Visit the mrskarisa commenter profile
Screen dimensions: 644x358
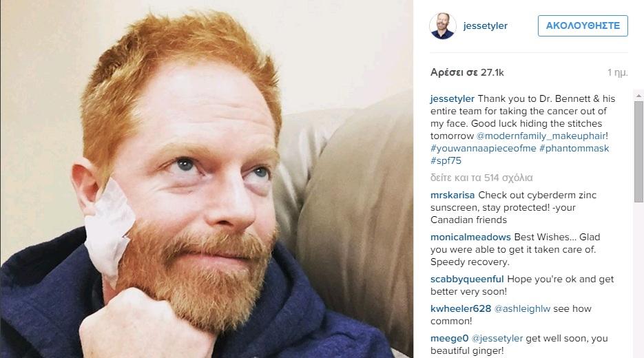click(453, 195)
